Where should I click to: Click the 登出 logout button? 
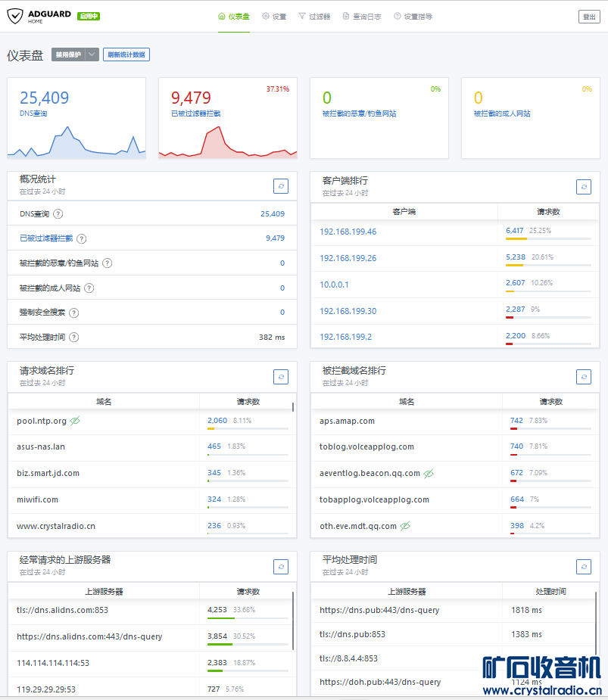click(589, 17)
